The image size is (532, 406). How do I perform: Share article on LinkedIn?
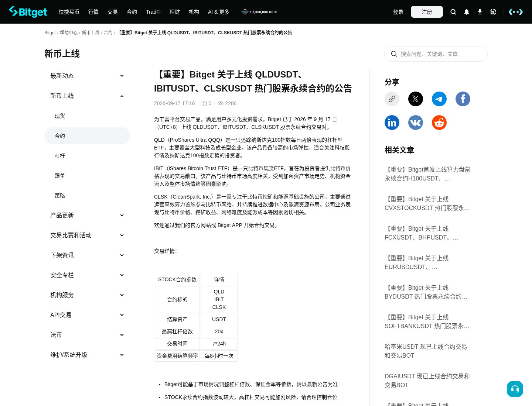tap(392, 123)
